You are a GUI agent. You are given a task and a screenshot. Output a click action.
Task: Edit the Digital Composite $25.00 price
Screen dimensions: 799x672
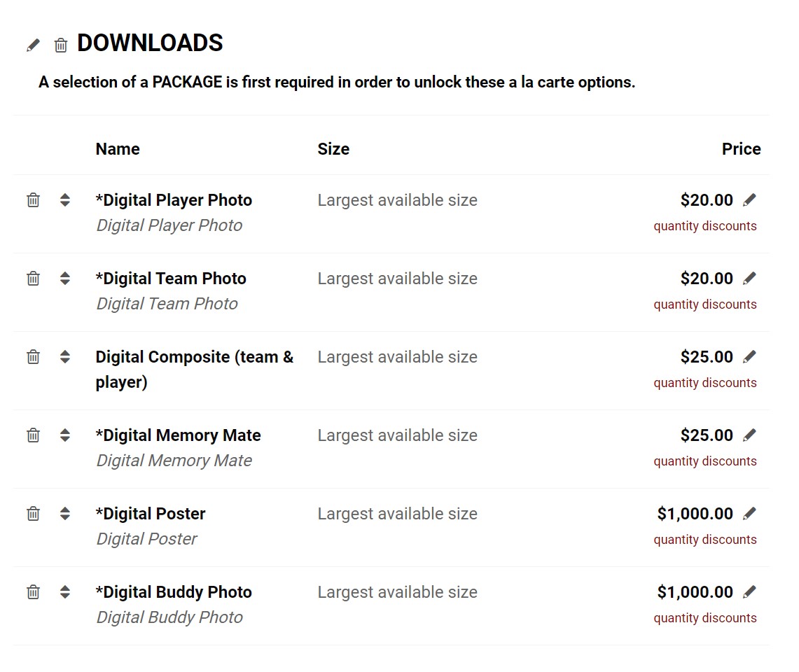pos(749,357)
